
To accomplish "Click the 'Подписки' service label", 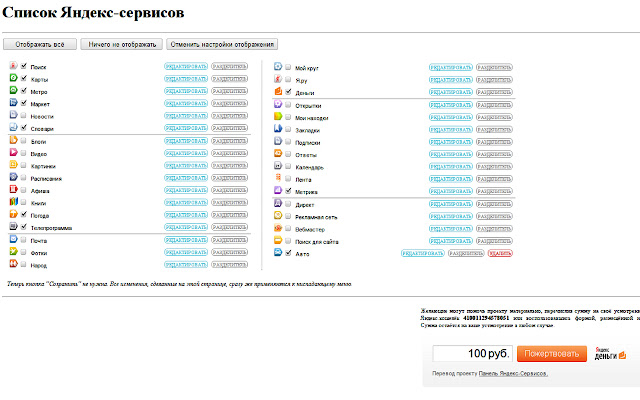I will pos(308,143).
